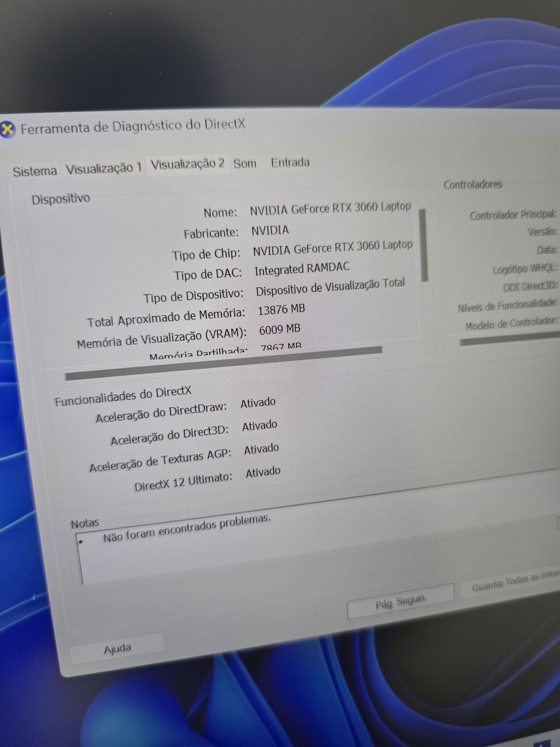
Task: Click the Pág. Seguin. button
Action: click(401, 601)
